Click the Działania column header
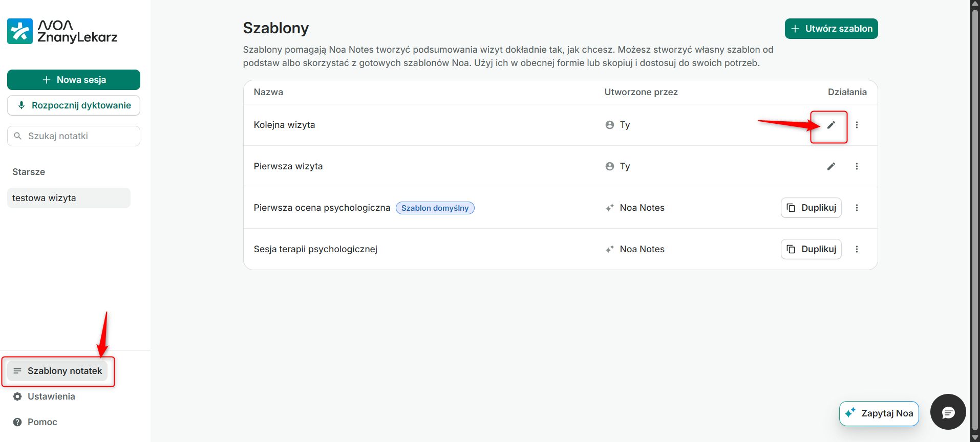Image resolution: width=980 pixels, height=442 pixels. pos(847,92)
